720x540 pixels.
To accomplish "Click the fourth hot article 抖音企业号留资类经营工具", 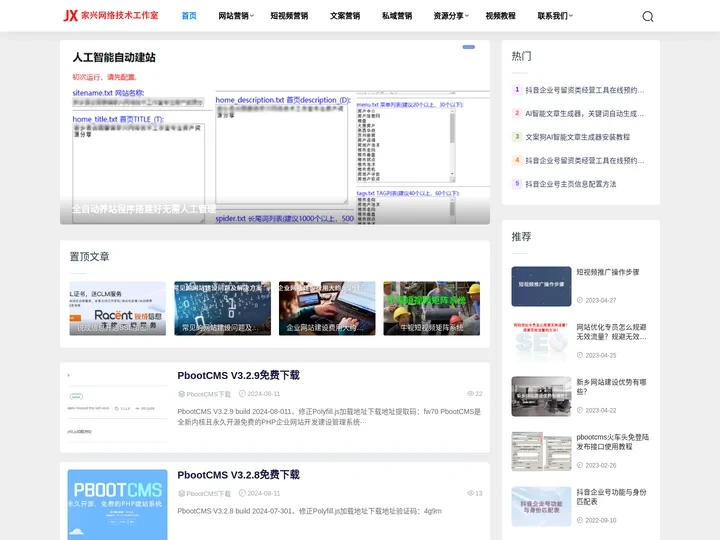I will [585, 160].
